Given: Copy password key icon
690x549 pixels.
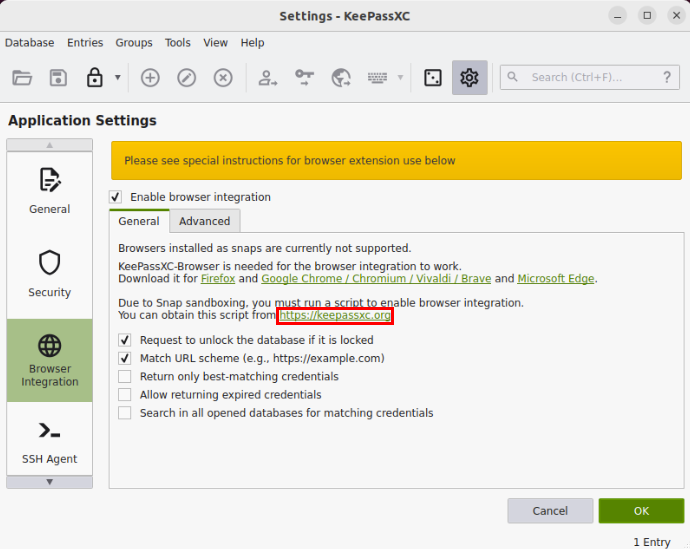Looking at the screenshot, I should (x=304, y=78).
